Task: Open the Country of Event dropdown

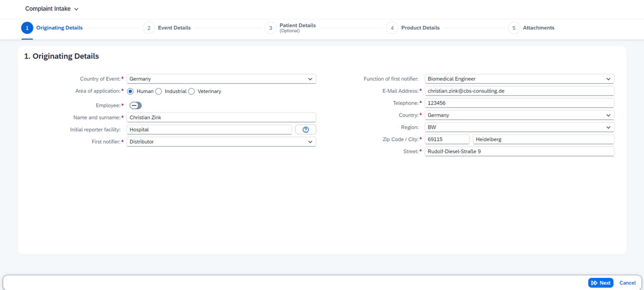Action: point(310,79)
